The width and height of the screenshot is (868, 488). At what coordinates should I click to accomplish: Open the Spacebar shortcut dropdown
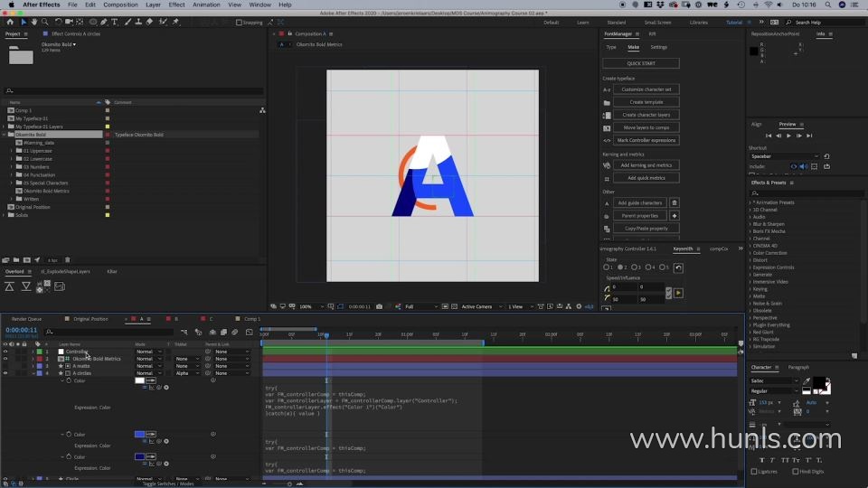point(784,156)
